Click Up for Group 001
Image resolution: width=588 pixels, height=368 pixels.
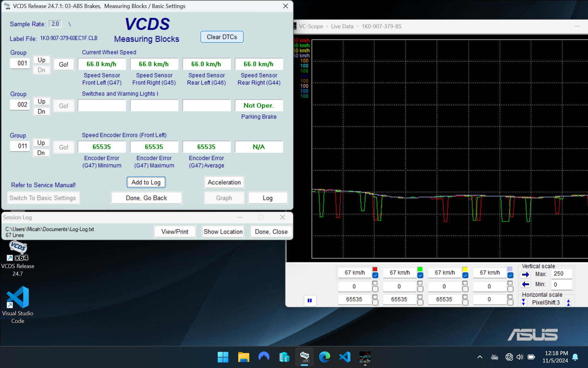click(41, 60)
